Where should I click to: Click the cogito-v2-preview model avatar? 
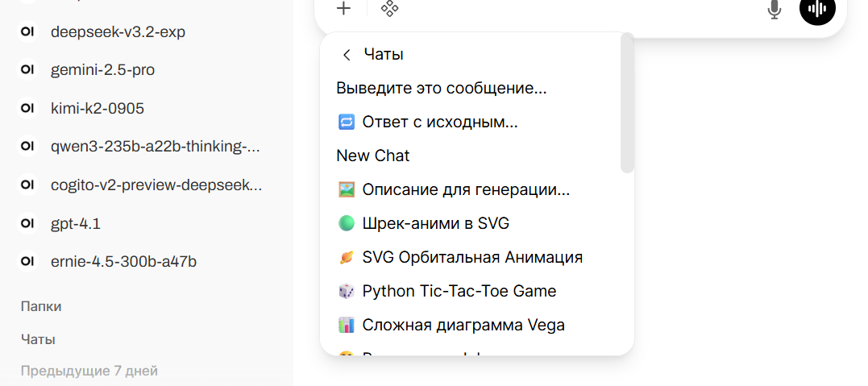click(x=27, y=185)
